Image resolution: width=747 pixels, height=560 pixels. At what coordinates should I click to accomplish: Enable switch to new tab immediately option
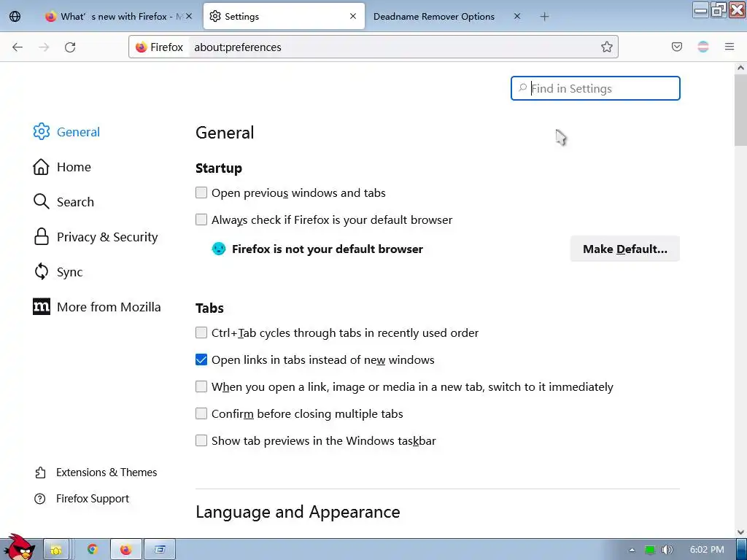pyautogui.click(x=201, y=386)
